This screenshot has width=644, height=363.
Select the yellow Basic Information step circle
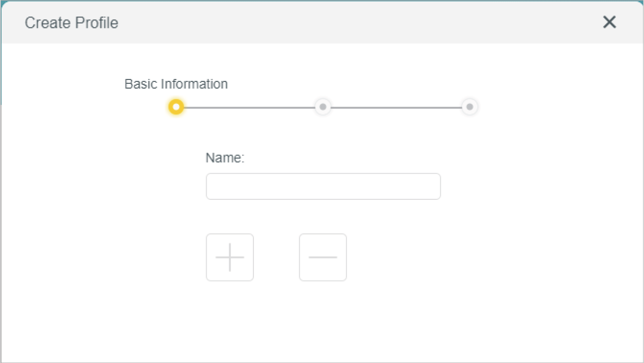[x=176, y=107]
